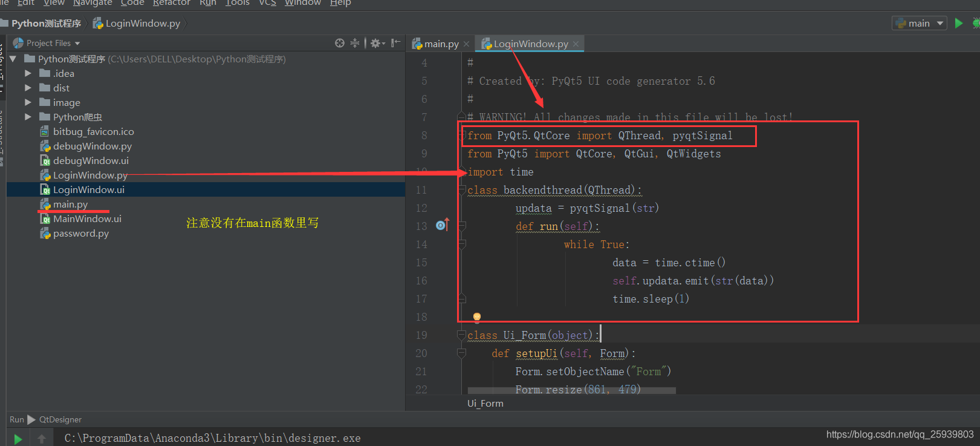
Task: Click the locate current file target icon
Action: point(340,43)
